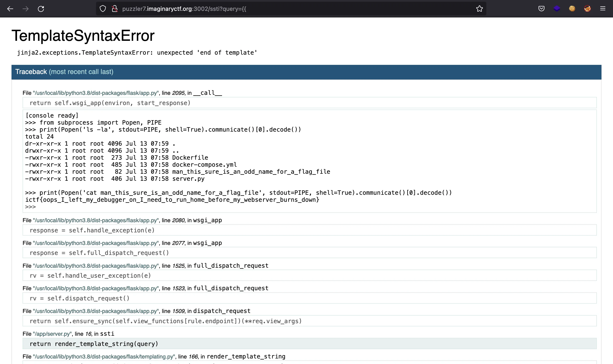Image resolution: width=613 pixels, height=364 pixels.
Task: Click the return self.wsgi_app code line
Action: point(309,103)
